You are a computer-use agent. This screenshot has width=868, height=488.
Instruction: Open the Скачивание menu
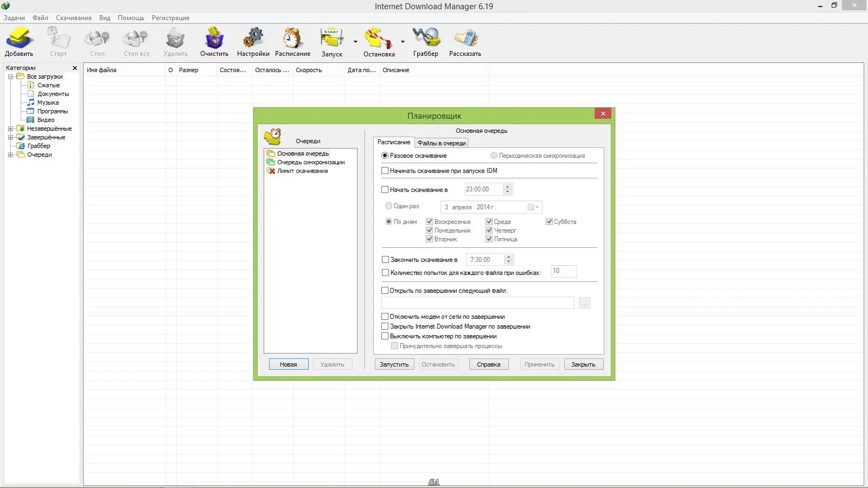point(74,18)
